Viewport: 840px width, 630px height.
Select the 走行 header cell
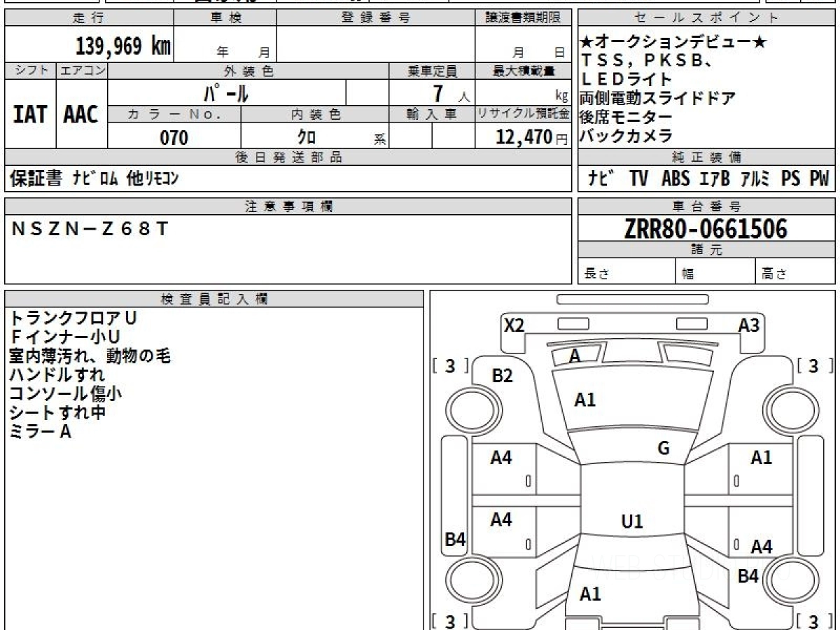point(89,18)
